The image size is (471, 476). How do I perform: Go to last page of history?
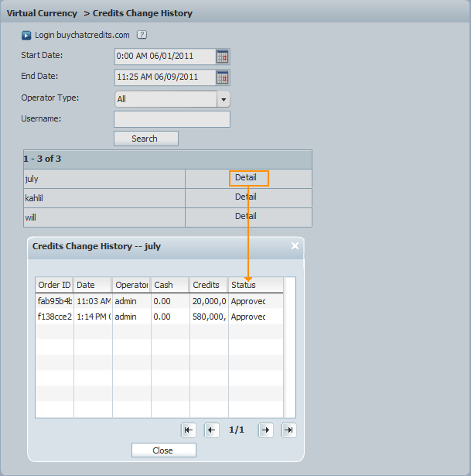point(288,430)
